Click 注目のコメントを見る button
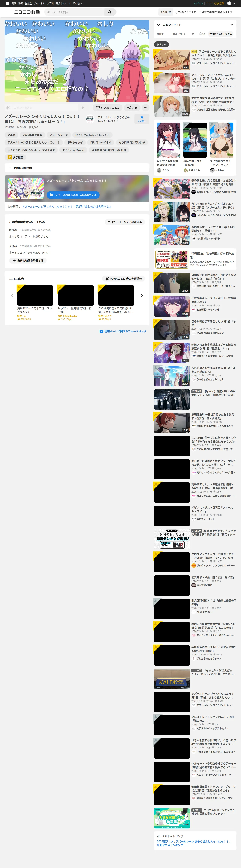The height and width of the screenshot is (868, 241). click(x=221, y=34)
